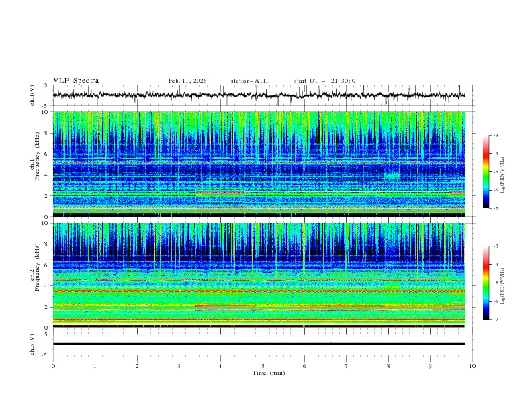This screenshot has width=532, height=411.
Task: Click time axis tick label '3'
Action: click(x=179, y=366)
